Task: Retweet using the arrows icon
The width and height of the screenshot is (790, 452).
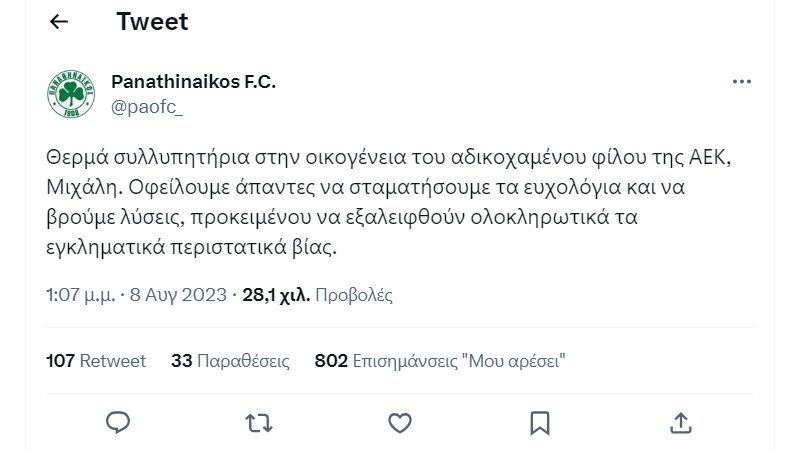Action: tap(259, 422)
